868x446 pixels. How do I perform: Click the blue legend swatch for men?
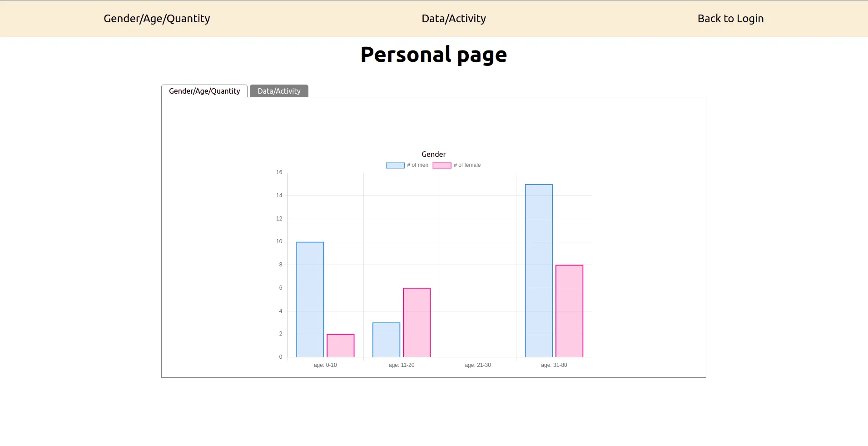click(x=395, y=165)
